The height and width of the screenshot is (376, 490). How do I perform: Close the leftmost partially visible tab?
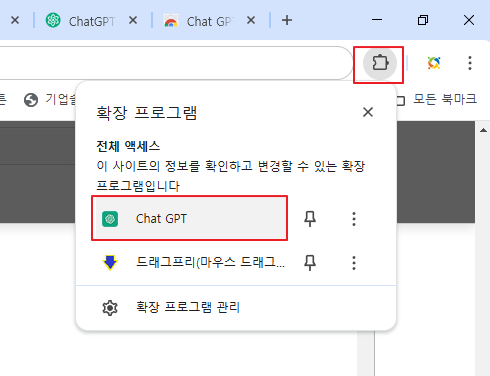[15, 21]
